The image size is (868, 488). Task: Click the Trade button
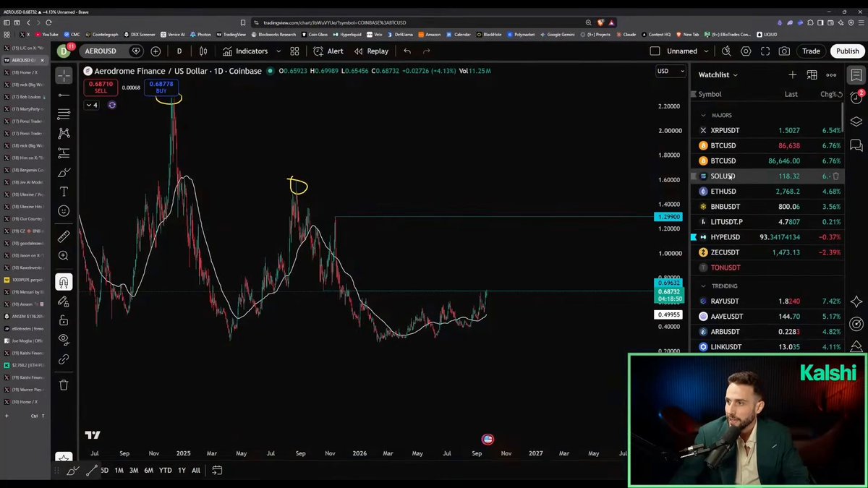[811, 51]
